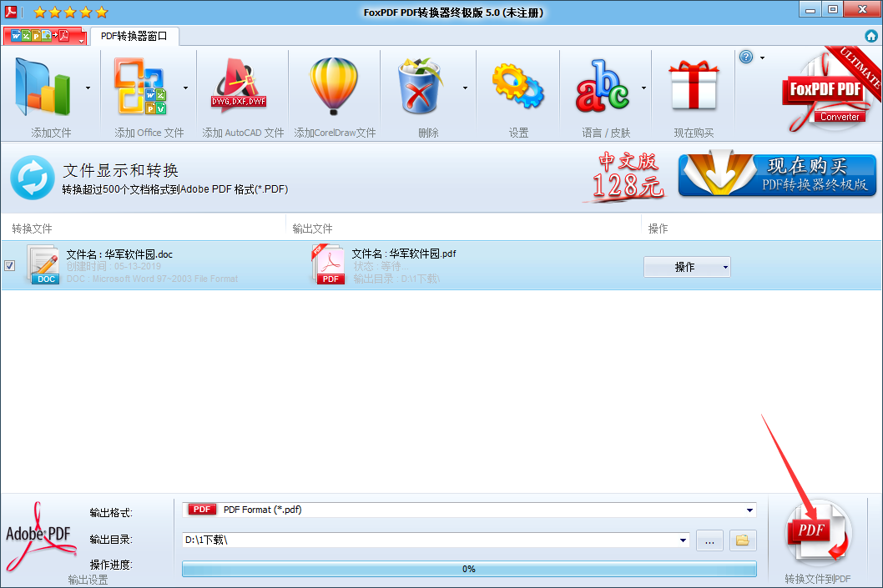The image size is (883, 588).
Task: Select the file name 华军软件园.doc text
Action: pos(139,254)
